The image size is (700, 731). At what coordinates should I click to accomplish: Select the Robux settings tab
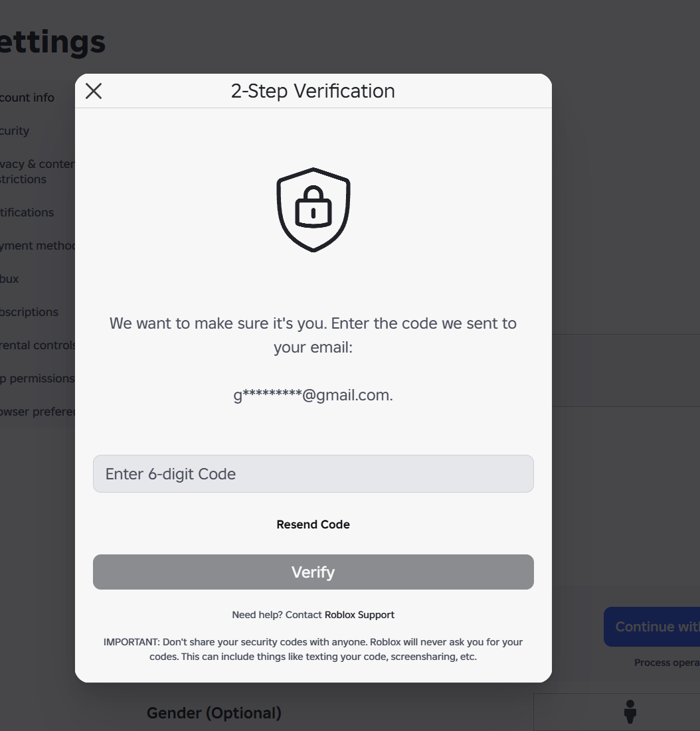pos(9,279)
